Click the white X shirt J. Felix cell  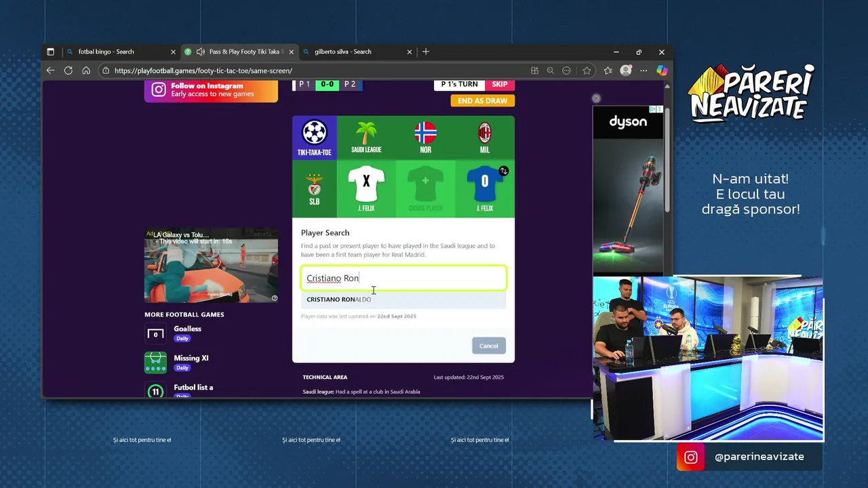pyautogui.click(x=366, y=188)
